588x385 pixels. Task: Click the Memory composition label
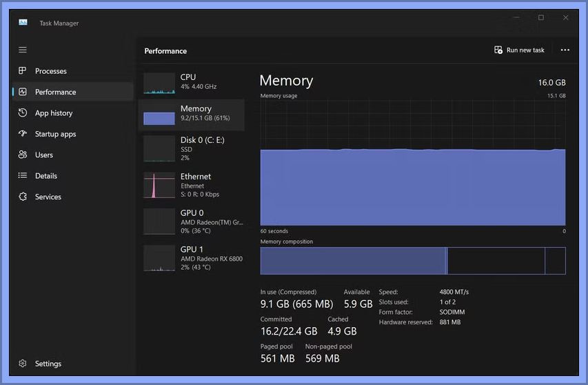[287, 241]
